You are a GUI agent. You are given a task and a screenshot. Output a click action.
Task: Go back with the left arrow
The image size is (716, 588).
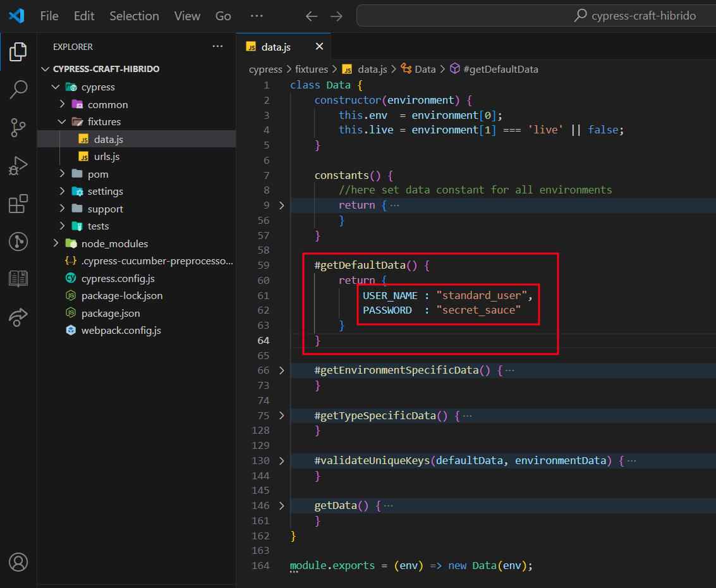point(312,16)
